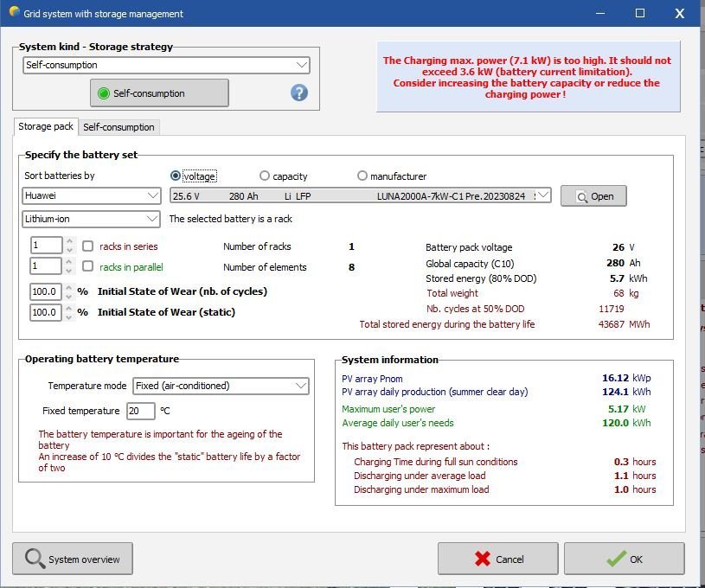Click the blue help question mark icon

(x=299, y=93)
